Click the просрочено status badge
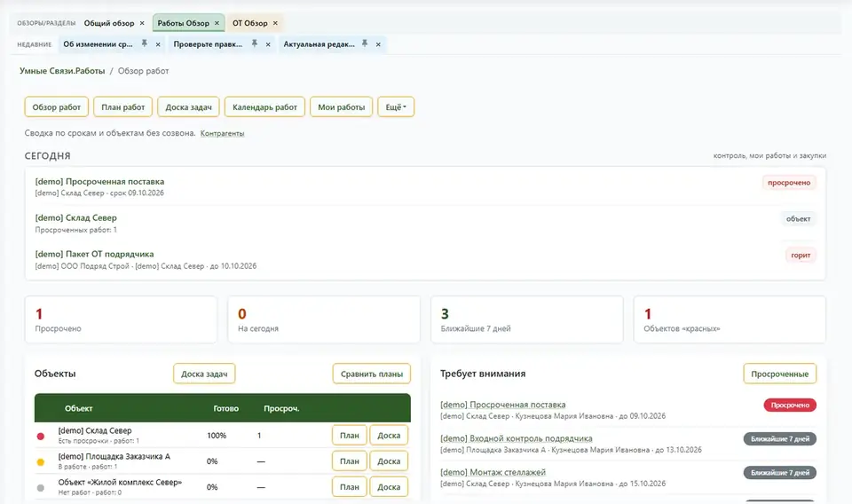The height and width of the screenshot is (504, 852). [x=789, y=183]
